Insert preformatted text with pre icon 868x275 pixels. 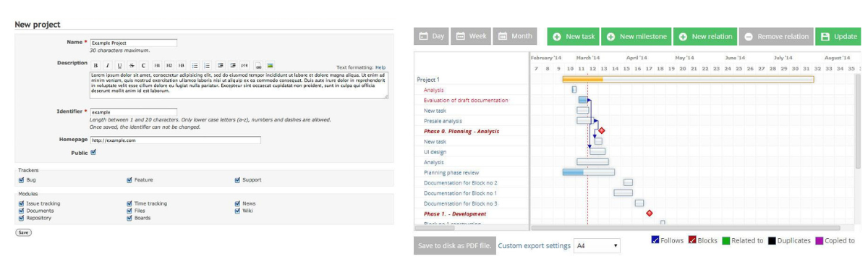pos(244,65)
